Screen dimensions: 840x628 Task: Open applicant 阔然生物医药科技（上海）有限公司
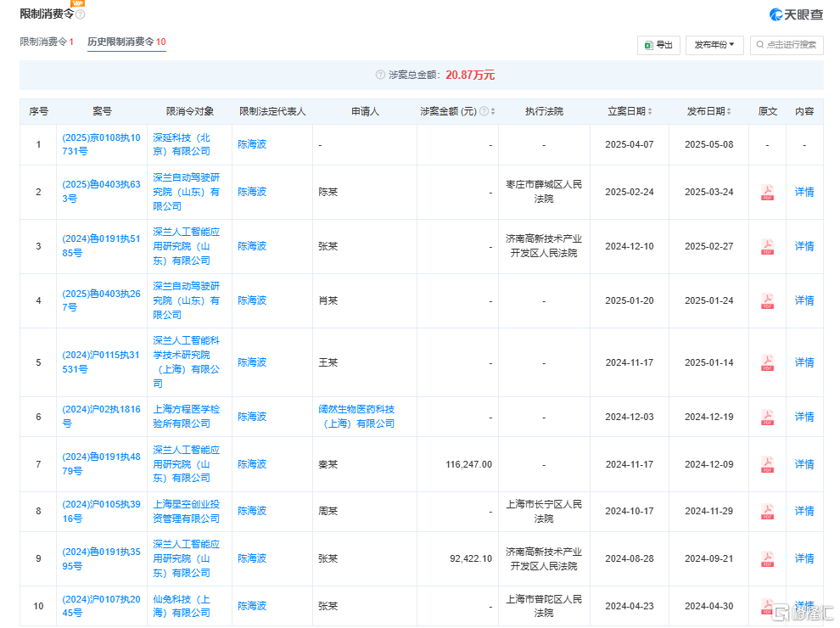pos(356,417)
